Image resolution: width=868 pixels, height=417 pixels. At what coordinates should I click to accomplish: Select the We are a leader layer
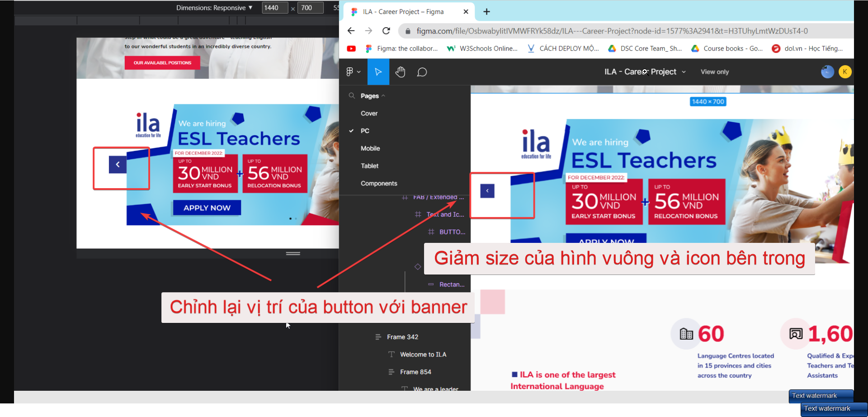point(430,389)
